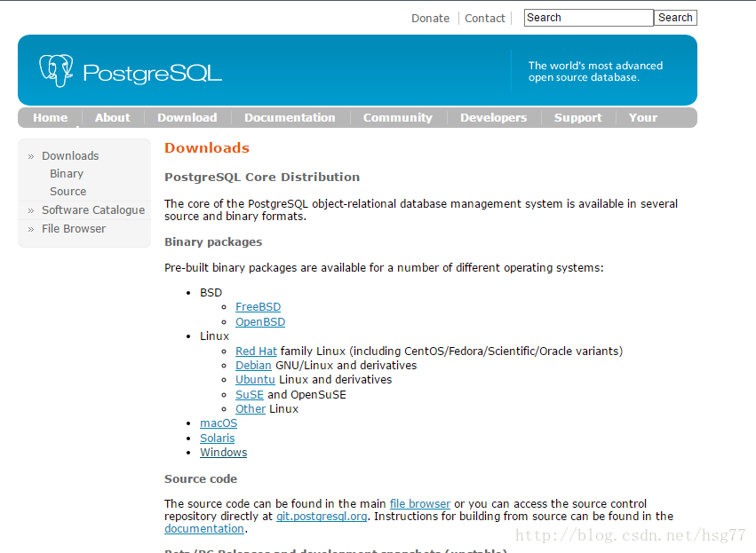Viewport: 756px width, 553px height.
Task: Click the Downloads page heading
Action: point(207,148)
